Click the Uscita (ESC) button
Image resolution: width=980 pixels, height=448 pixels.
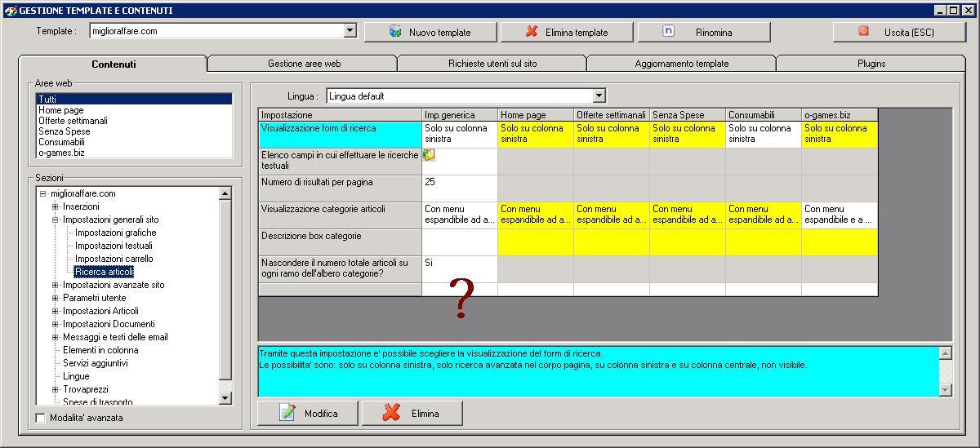(x=898, y=32)
